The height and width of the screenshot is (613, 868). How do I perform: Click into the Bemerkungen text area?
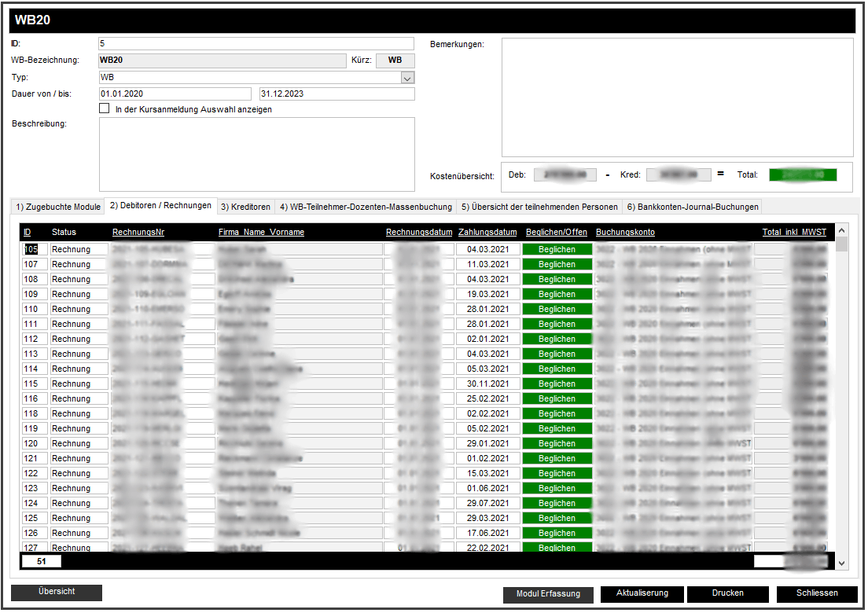677,97
